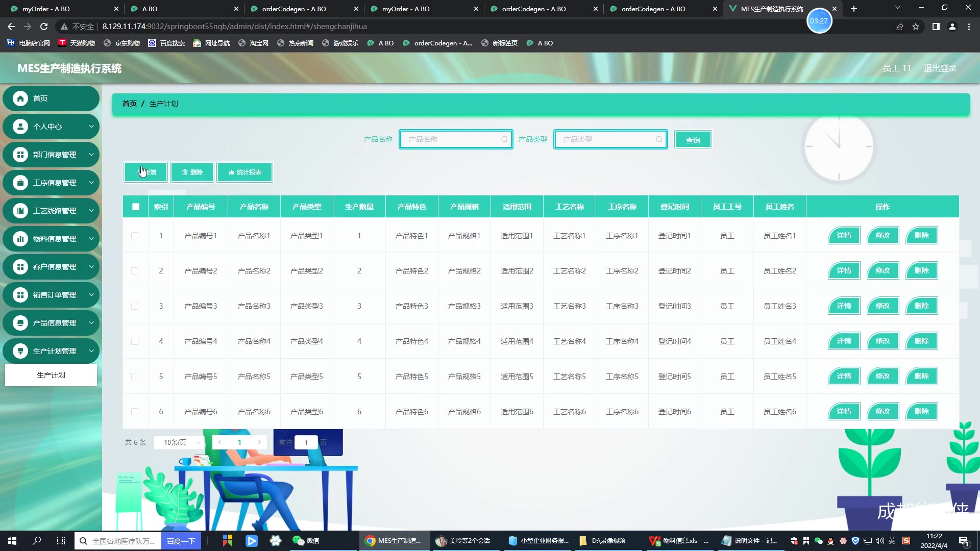Image resolution: width=980 pixels, height=551 pixels.
Task: Click the home icon in the sidebar
Action: click(x=20, y=98)
